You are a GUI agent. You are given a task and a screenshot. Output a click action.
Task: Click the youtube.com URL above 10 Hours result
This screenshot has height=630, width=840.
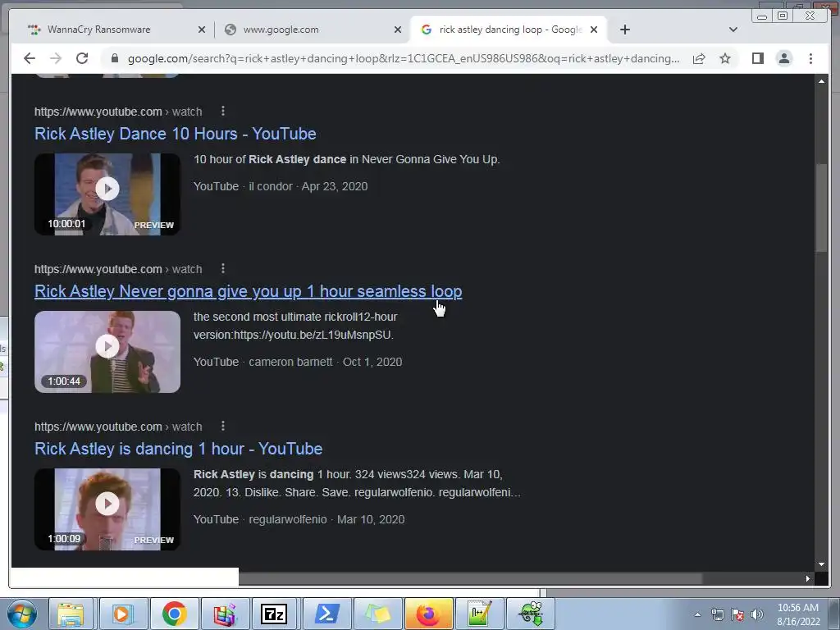[x=118, y=112]
